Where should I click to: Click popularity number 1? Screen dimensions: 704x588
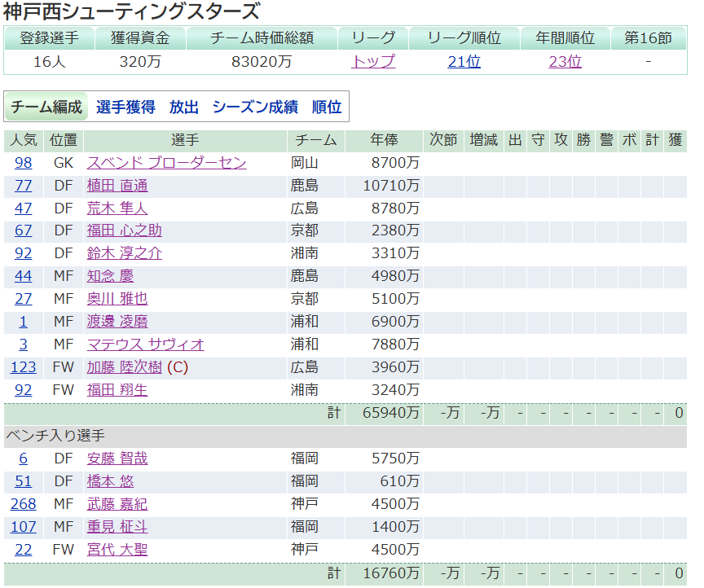coord(24,322)
